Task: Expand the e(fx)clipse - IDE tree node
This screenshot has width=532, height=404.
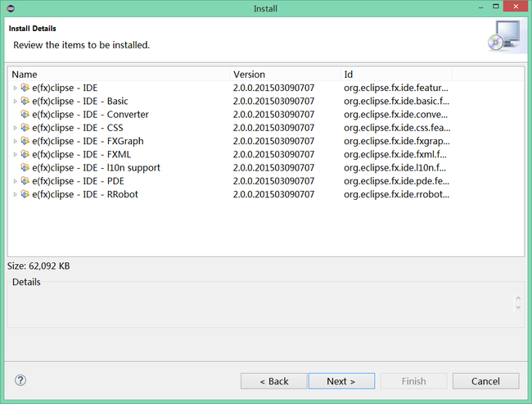Action: click(x=15, y=88)
